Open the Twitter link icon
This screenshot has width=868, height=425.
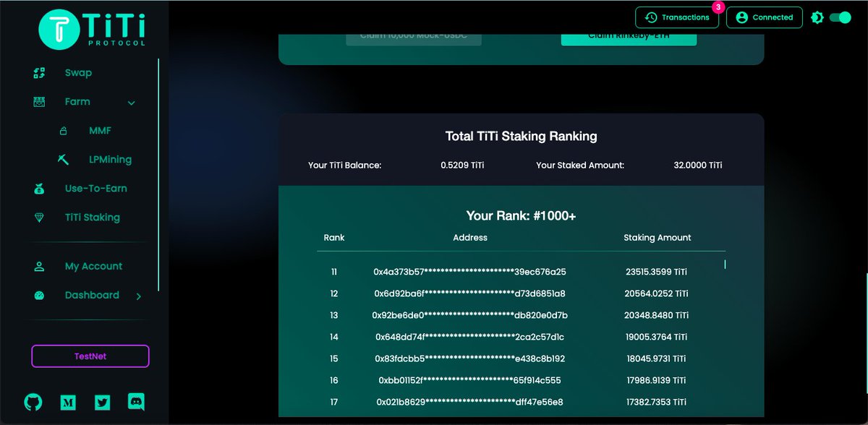pyautogui.click(x=102, y=403)
